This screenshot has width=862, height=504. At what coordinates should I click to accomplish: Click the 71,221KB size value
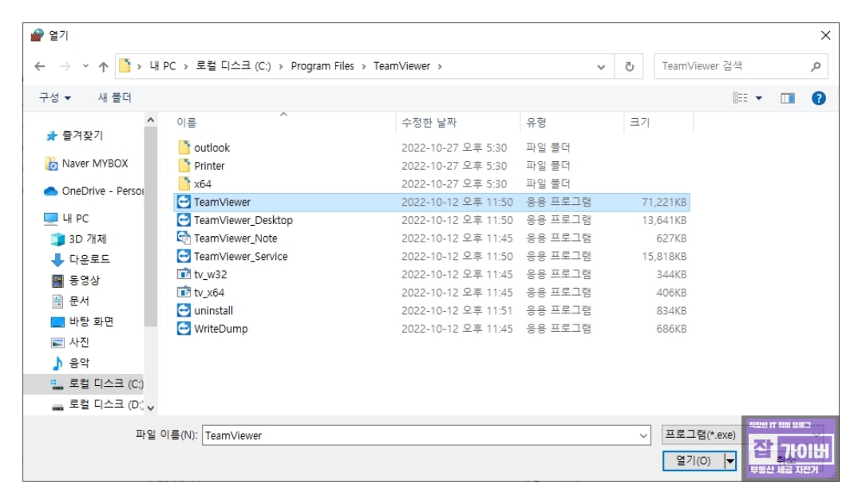664,202
